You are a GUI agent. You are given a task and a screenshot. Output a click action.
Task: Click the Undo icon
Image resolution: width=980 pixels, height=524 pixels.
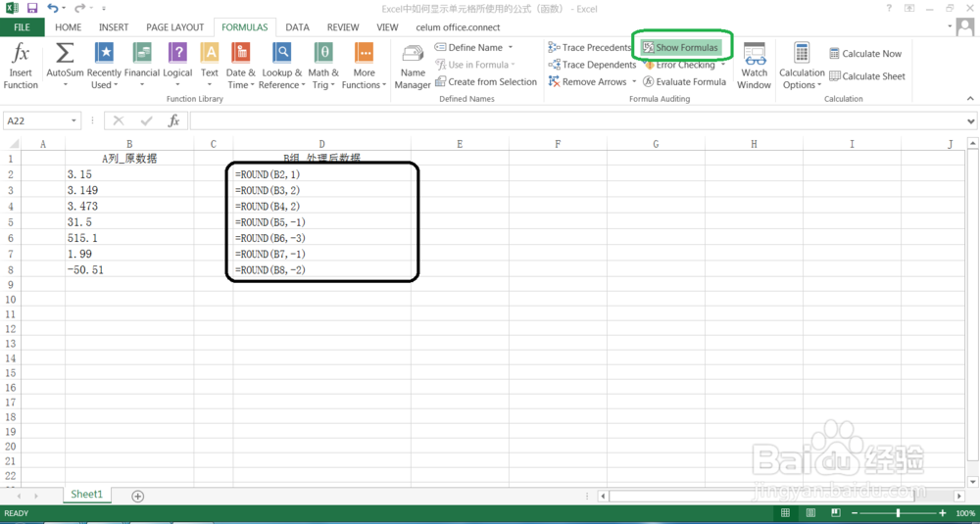tap(53, 9)
